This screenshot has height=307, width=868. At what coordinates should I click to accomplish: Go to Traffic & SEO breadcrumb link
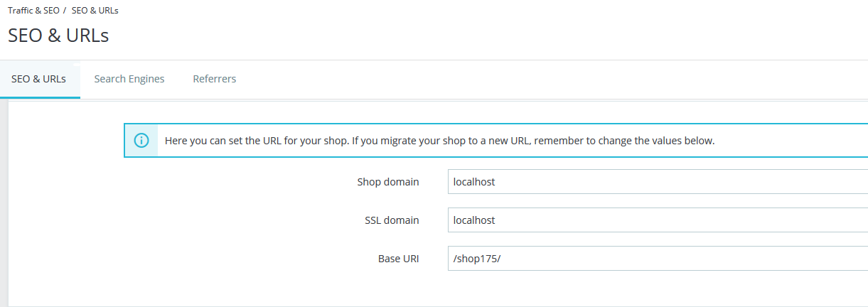coord(33,11)
